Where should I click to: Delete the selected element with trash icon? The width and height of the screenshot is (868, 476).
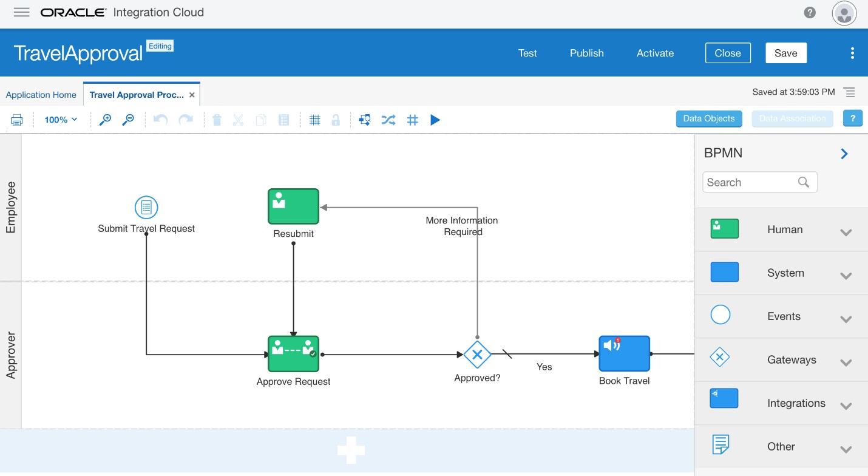pyautogui.click(x=217, y=120)
